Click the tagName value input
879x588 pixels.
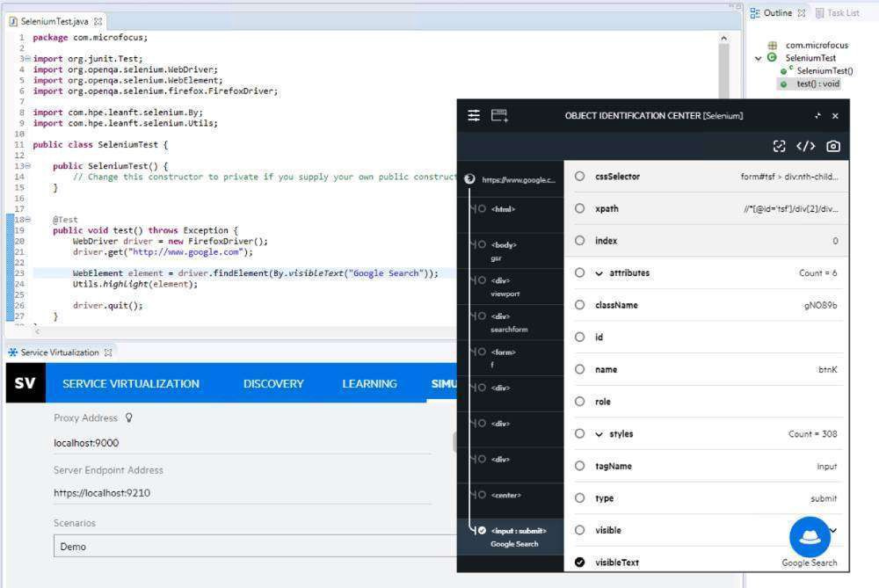(827, 467)
